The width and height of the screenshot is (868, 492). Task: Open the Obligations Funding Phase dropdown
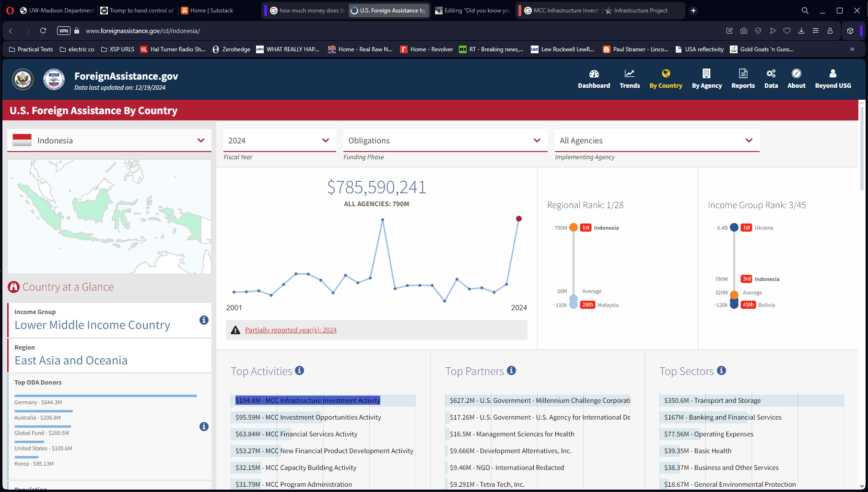click(x=446, y=141)
